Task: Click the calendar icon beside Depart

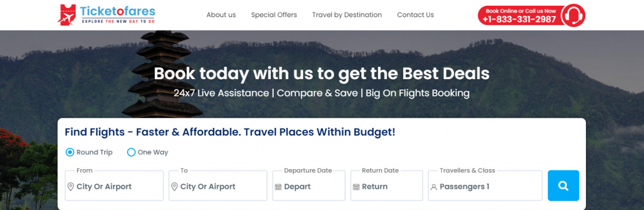Action: pyautogui.click(x=278, y=187)
